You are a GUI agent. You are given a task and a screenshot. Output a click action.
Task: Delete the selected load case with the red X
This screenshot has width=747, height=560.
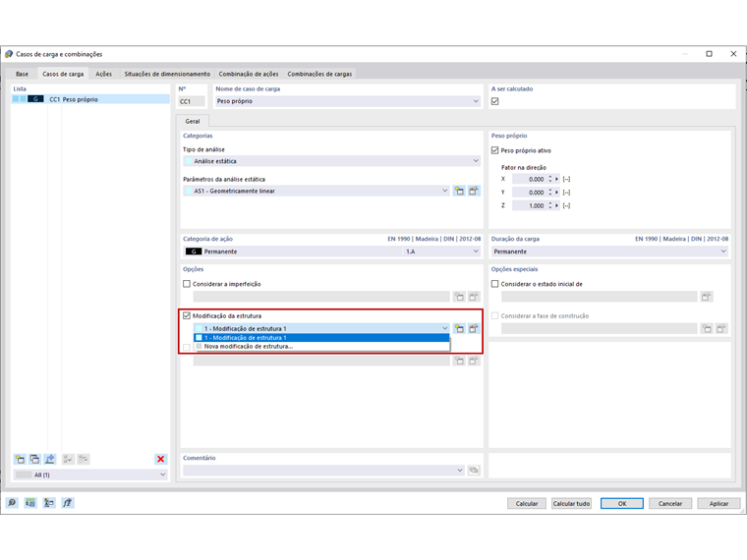pyautogui.click(x=160, y=459)
